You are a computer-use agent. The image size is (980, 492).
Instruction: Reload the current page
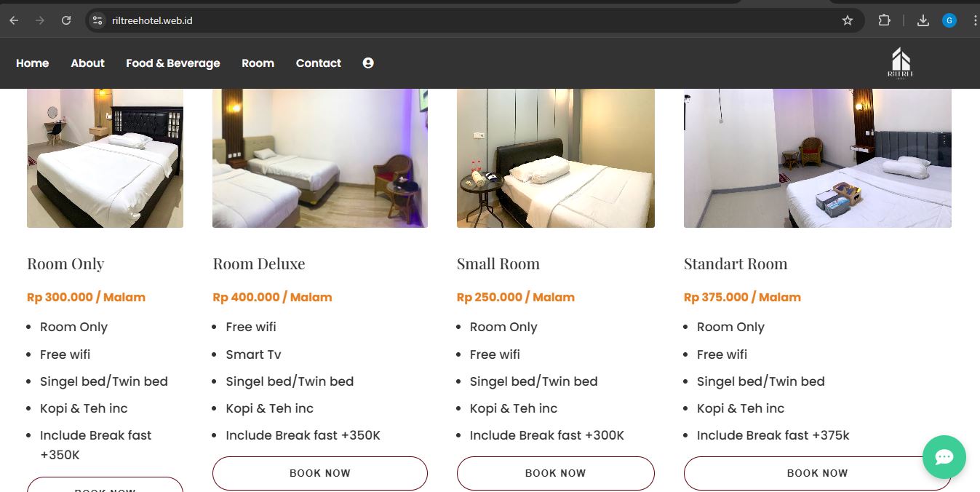click(66, 20)
